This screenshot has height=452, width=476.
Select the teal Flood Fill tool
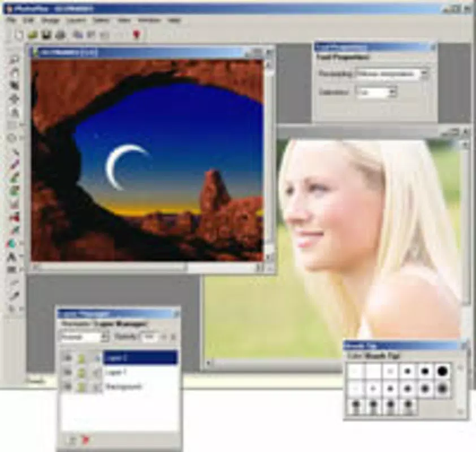pos(12,243)
